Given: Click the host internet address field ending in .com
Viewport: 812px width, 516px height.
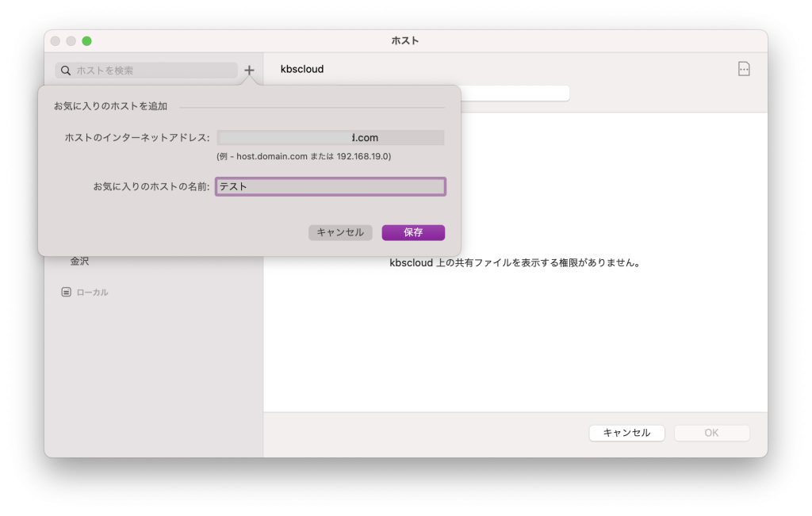Looking at the screenshot, I should pos(331,136).
